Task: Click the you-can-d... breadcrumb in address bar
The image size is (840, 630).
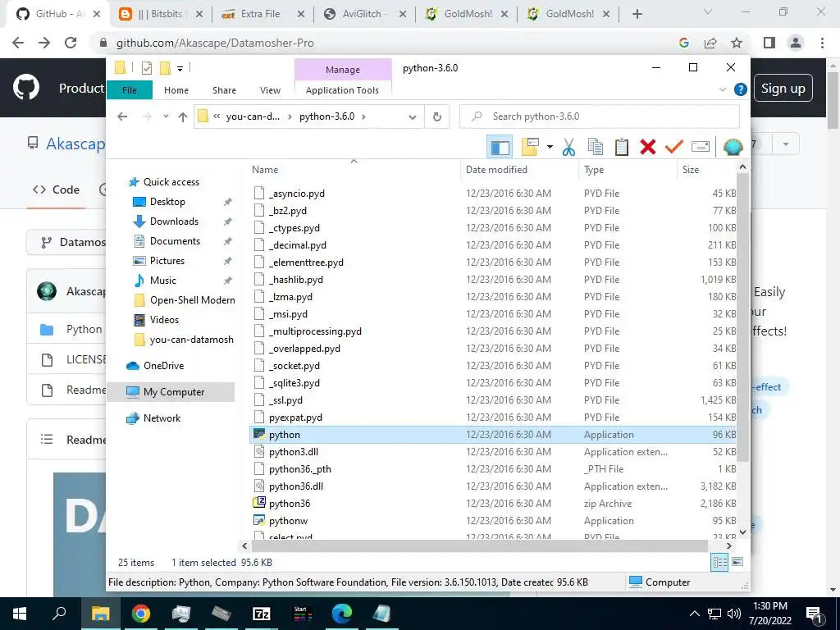Action: pyautogui.click(x=253, y=116)
